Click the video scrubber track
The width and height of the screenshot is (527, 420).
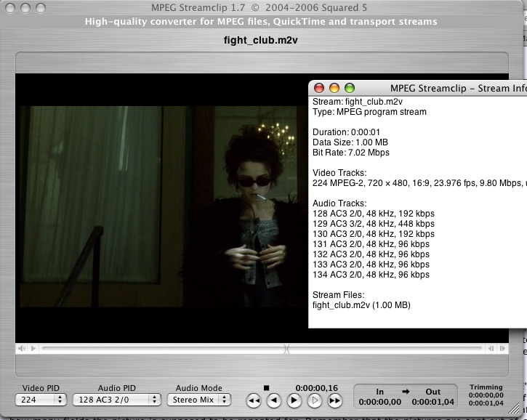262,349
